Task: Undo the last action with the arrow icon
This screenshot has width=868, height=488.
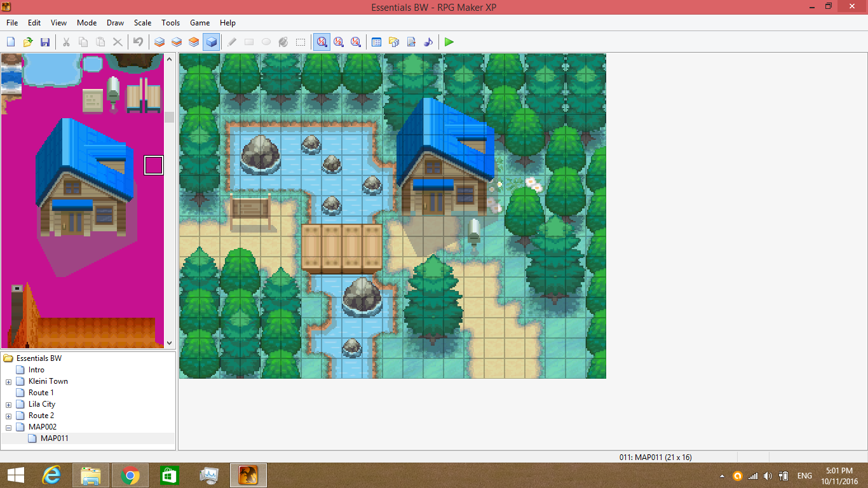Action: pos(138,42)
